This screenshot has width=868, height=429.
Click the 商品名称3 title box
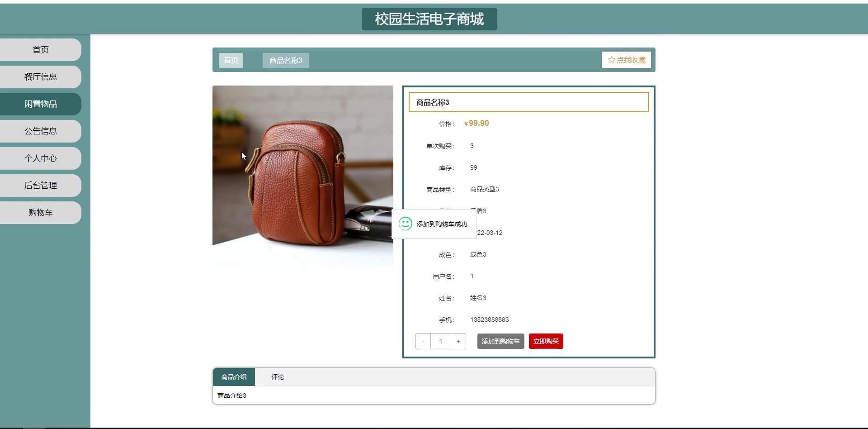coord(529,102)
